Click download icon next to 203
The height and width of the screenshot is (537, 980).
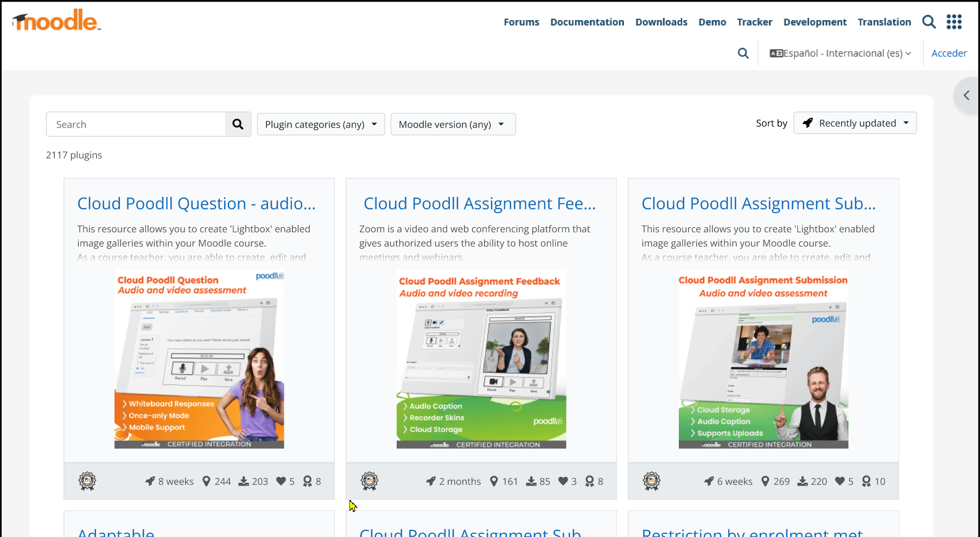click(244, 481)
